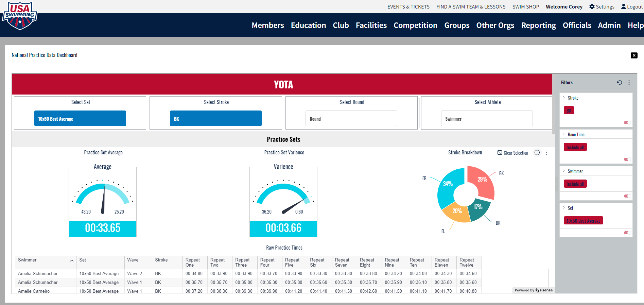This screenshot has width=644, height=305.
Task: Click the Average gauge value 00:33.65
Action: click(103, 228)
